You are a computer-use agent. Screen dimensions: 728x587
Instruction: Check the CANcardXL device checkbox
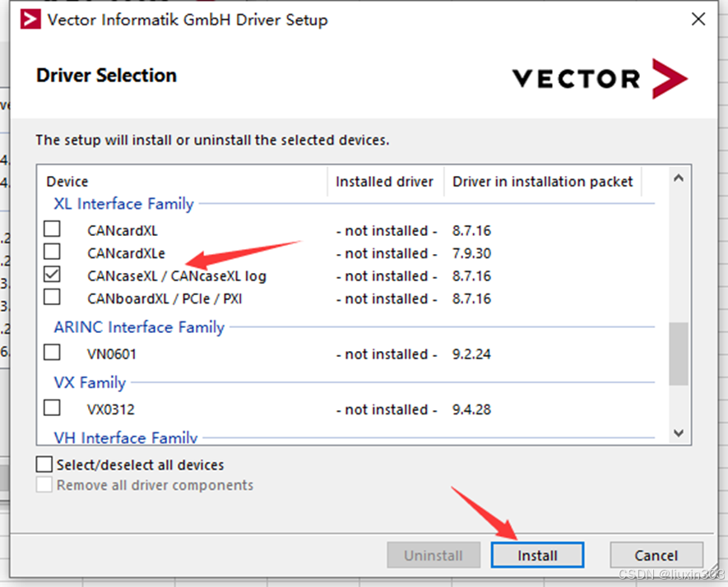point(52,229)
